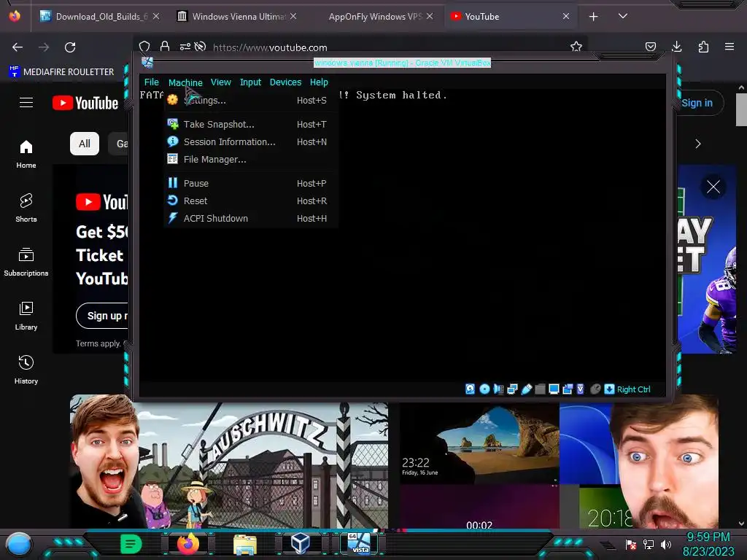Go to YouTube Home

26,155
